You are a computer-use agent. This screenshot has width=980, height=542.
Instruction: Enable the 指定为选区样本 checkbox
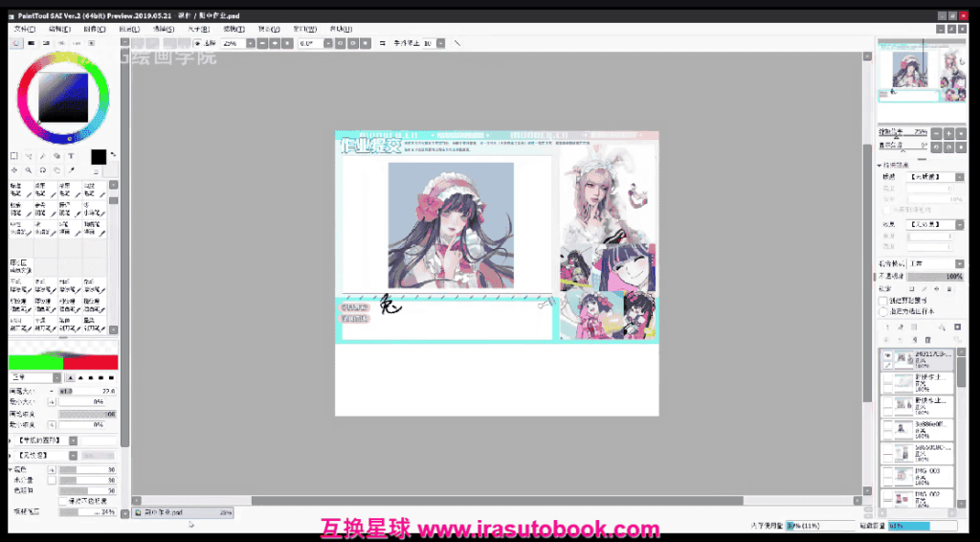coord(883,311)
